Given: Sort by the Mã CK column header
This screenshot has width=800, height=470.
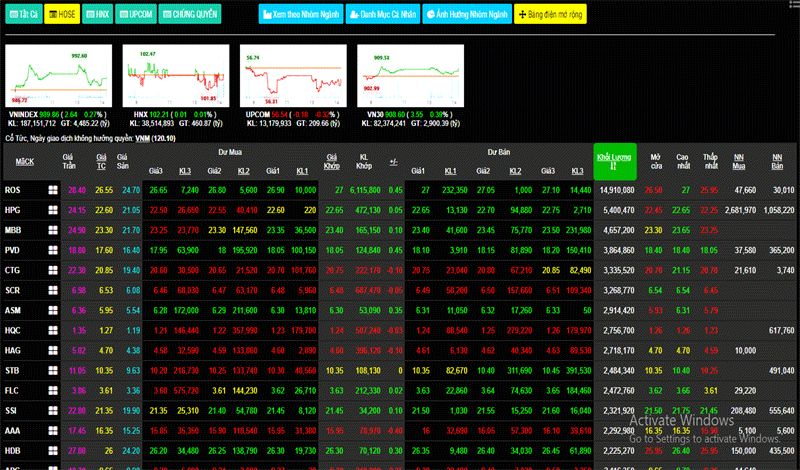Looking at the screenshot, I should [x=25, y=161].
